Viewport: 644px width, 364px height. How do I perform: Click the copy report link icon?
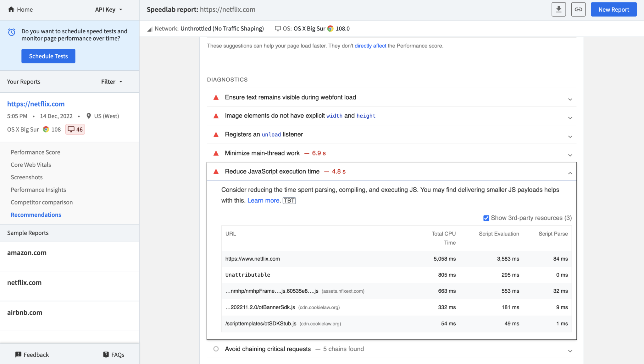(x=579, y=9)
